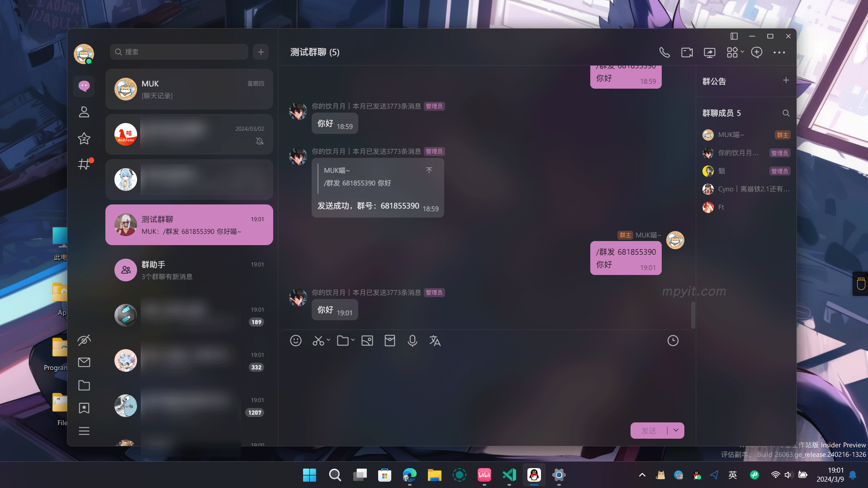
Task: Expand the file folder dropdown arrow
Action: (x=353, y=340)
